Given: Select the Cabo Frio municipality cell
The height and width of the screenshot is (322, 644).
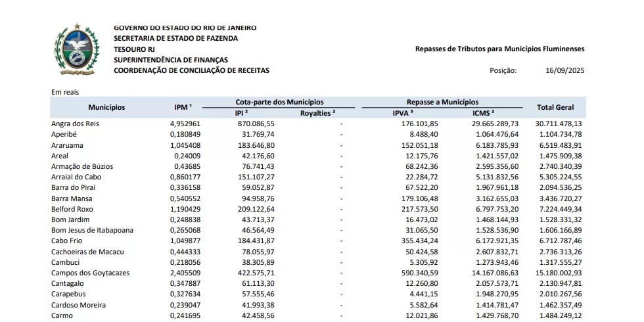Looking at the screenshot, I should [68, 241].
